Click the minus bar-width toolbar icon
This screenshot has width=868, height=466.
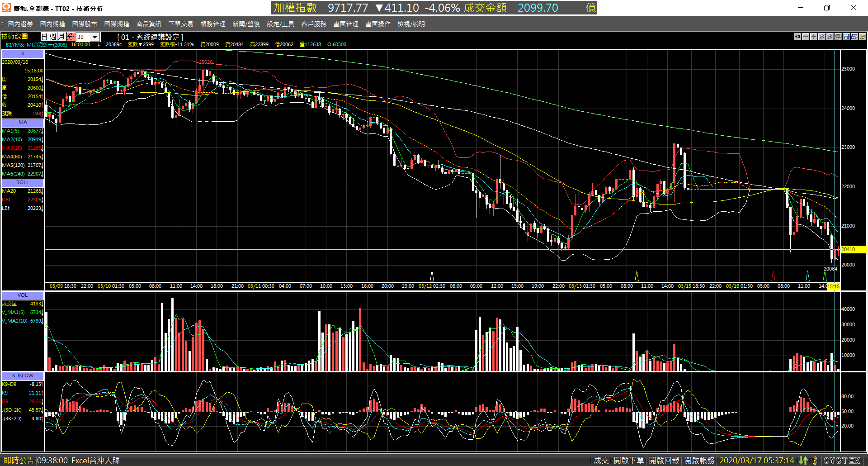[x=806, y=37]
